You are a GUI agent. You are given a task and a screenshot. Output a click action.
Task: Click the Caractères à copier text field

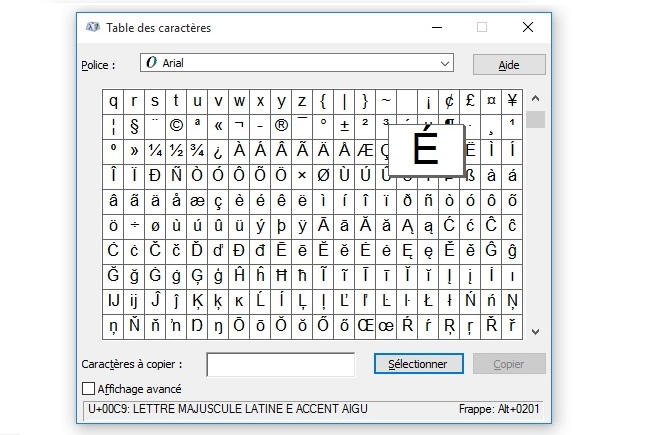pos(280,365)
